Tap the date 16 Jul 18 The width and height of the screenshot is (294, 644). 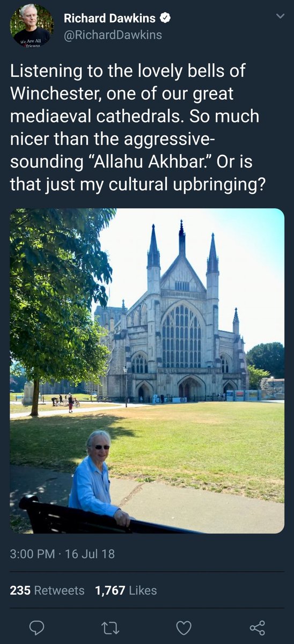pos(90,553)
